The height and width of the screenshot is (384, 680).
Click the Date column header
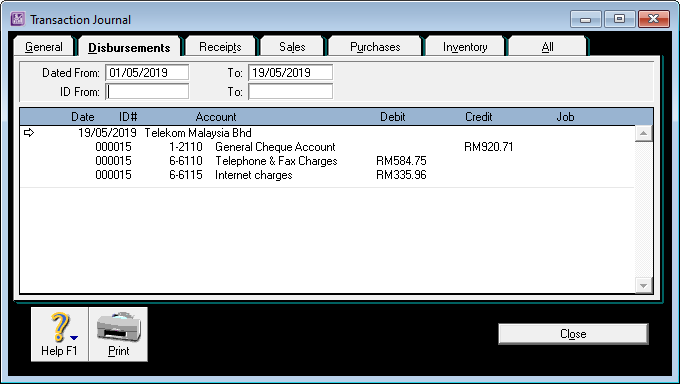[x=82, y=117]
